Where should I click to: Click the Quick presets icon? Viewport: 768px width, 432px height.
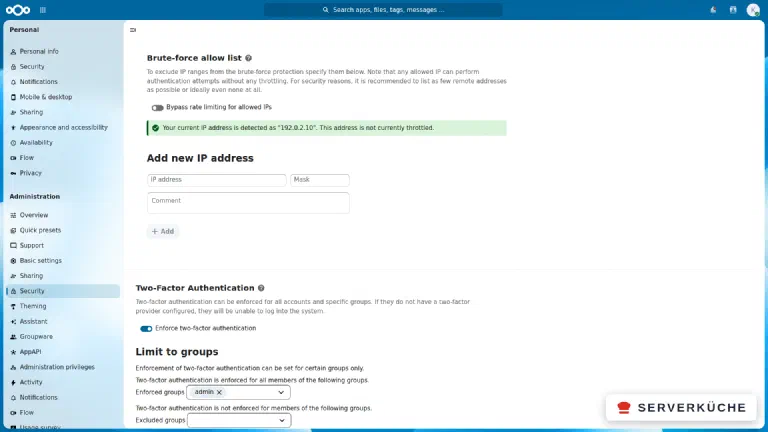coord(13,230)
